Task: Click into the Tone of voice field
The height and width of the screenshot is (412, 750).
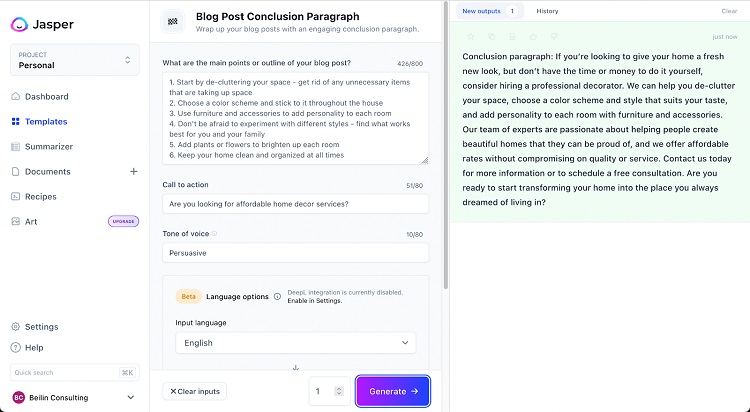Action: [x=296, y=253]
